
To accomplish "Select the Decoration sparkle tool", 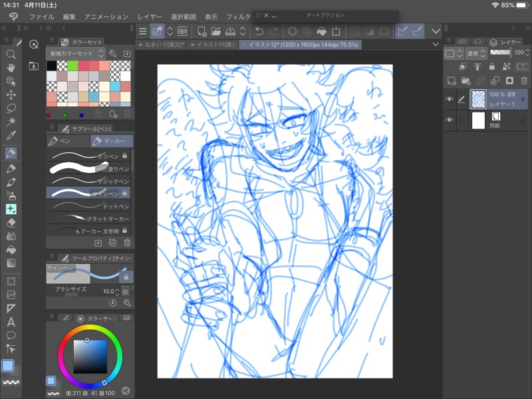I will tap(11, 209).
